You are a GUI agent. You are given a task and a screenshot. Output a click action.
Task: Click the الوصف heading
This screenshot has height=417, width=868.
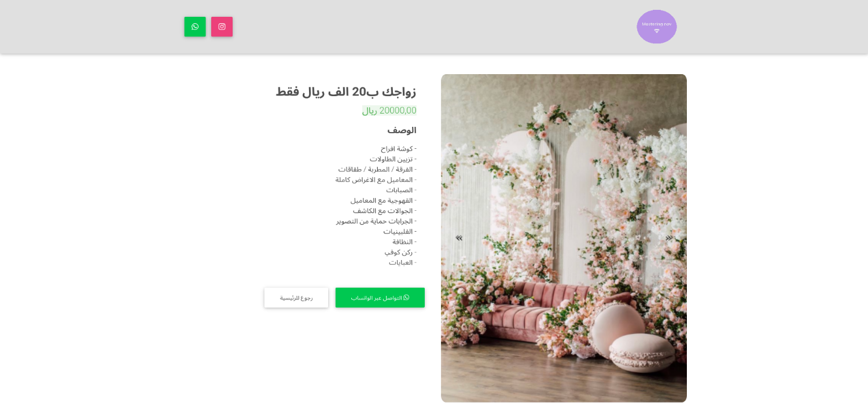(402, 130)
